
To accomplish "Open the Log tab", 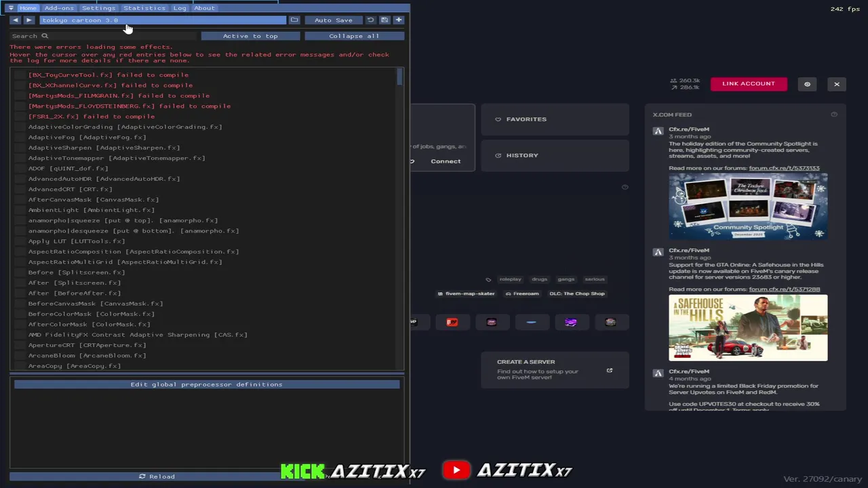I will (x=180, y=8).
